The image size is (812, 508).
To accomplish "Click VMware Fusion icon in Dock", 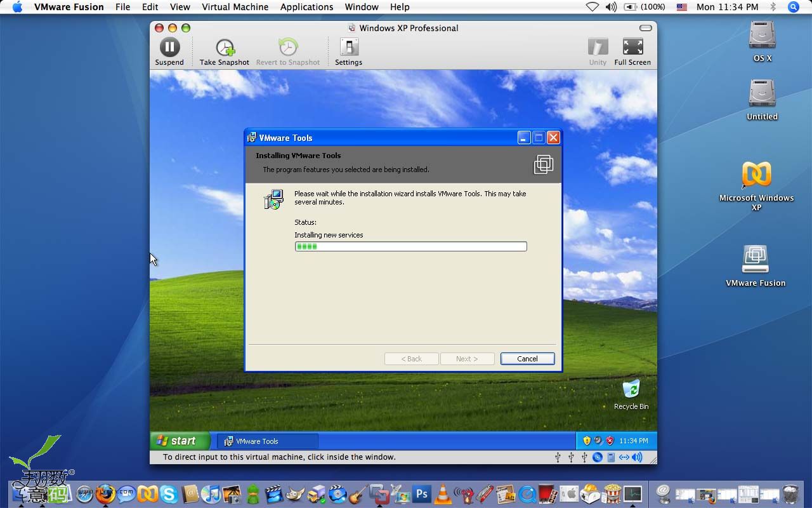I will (x=379, y=493).
